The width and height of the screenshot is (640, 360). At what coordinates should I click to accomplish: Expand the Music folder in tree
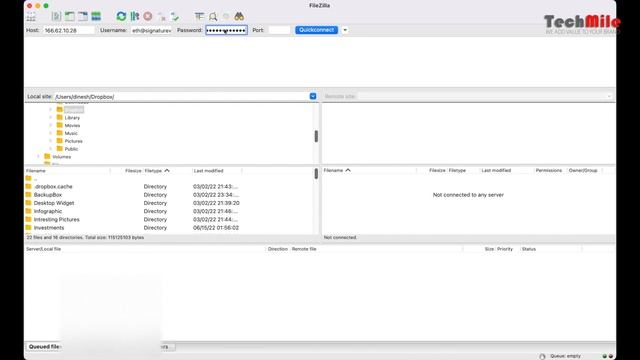tap(51, 133)
